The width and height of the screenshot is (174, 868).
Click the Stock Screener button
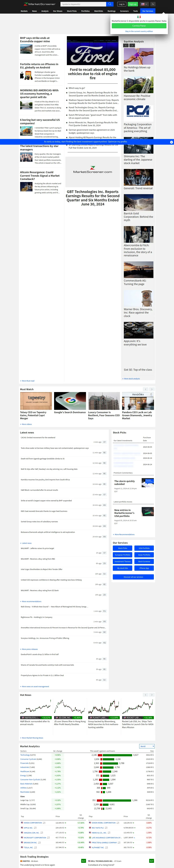(144, 561)
